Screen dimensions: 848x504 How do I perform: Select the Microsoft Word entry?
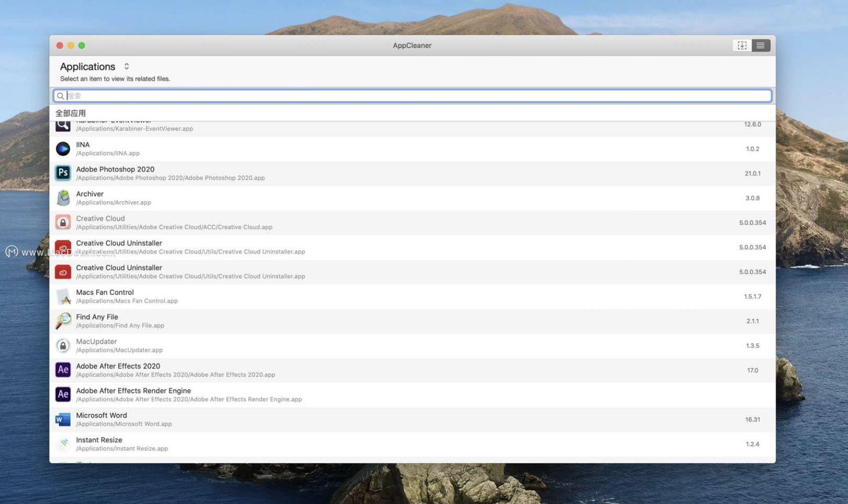click(x=412, y=419)
